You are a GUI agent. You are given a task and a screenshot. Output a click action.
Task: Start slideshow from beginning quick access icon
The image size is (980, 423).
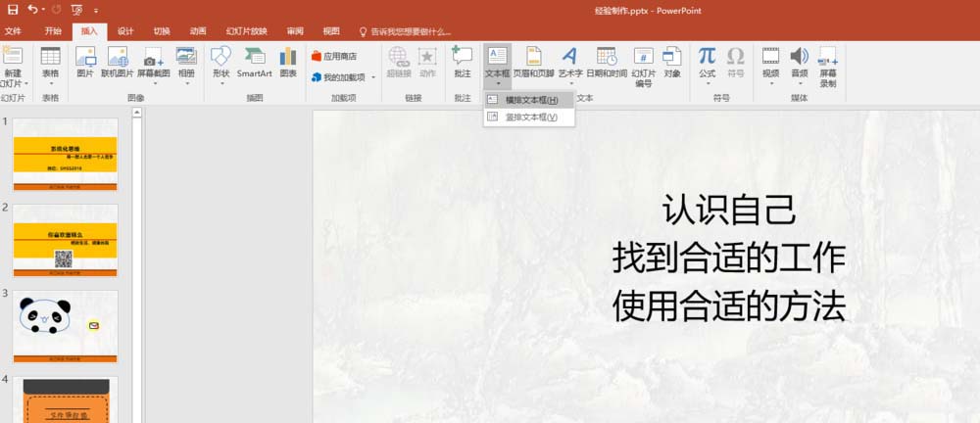[x=76, y=10]
